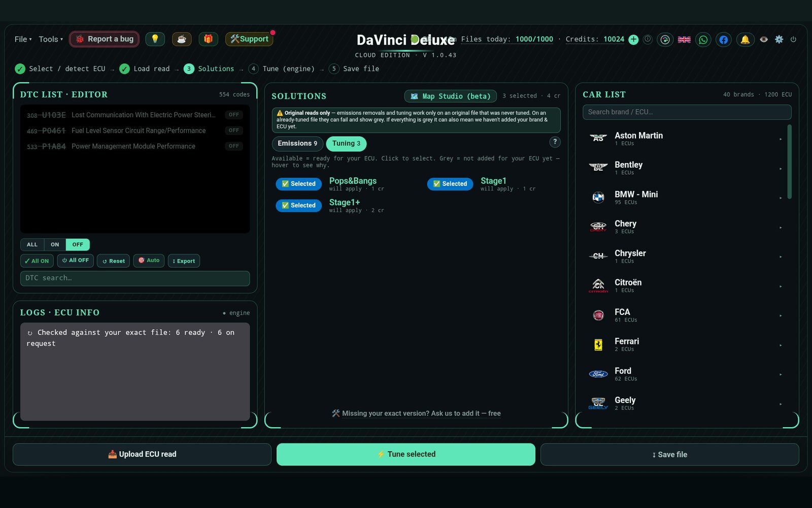
Task: Add credits with the green plus icon
Action: [x=633, y=39]
